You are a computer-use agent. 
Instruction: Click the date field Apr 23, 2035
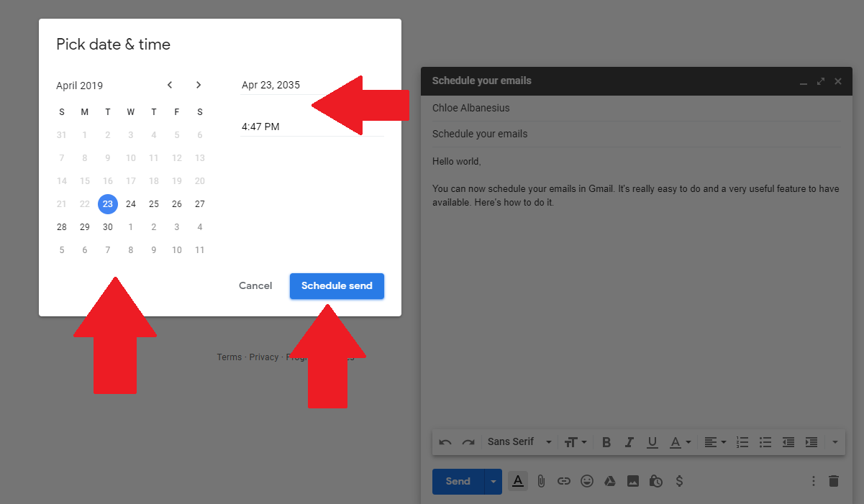pyautogui.click(x=312, y=85)
